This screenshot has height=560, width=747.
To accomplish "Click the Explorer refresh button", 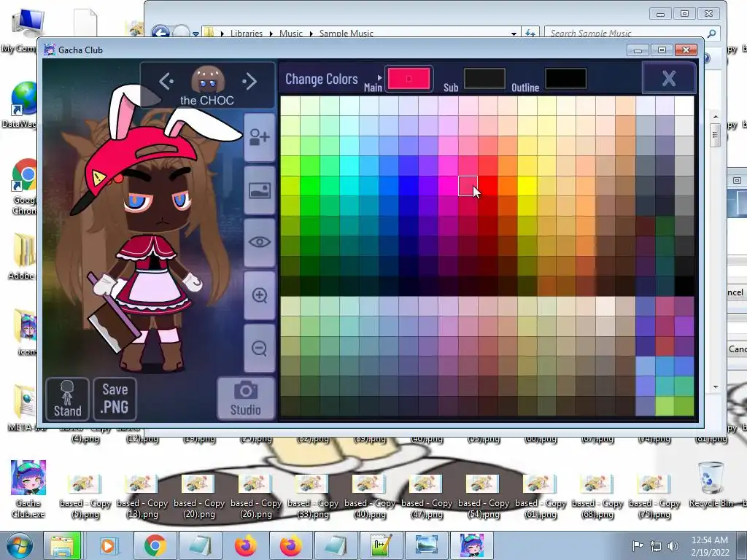I will [x=530, y=33].
